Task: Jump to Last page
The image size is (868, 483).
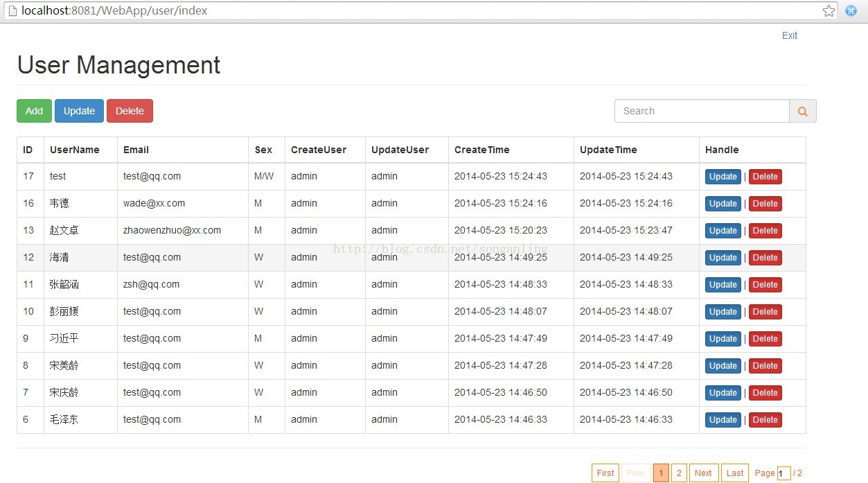Action: (734, 473)
